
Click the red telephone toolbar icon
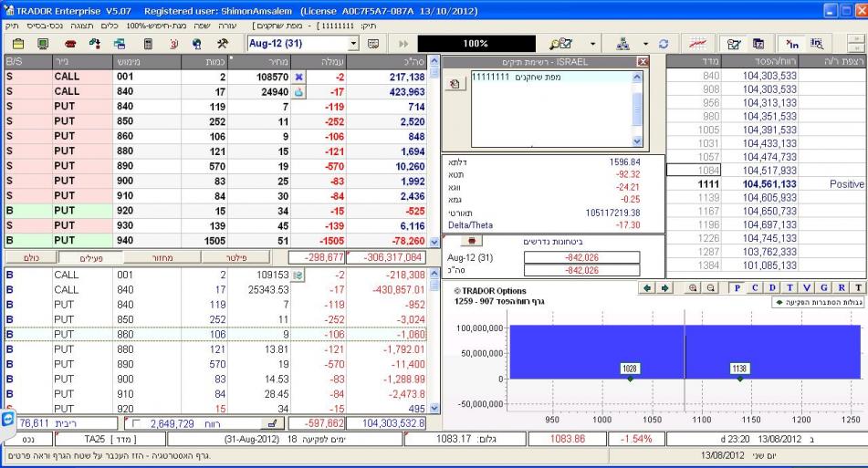pyautogui.click(x=71, y=43)
